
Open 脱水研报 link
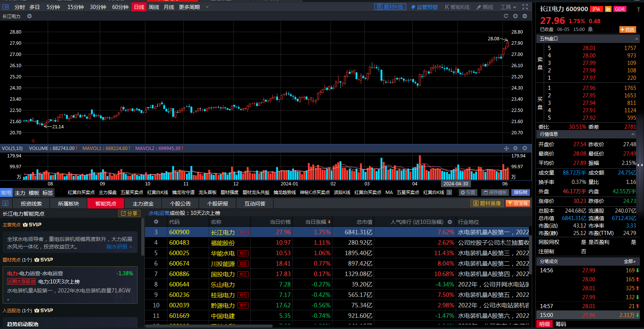pyautogui.click(x=119, y=247)
